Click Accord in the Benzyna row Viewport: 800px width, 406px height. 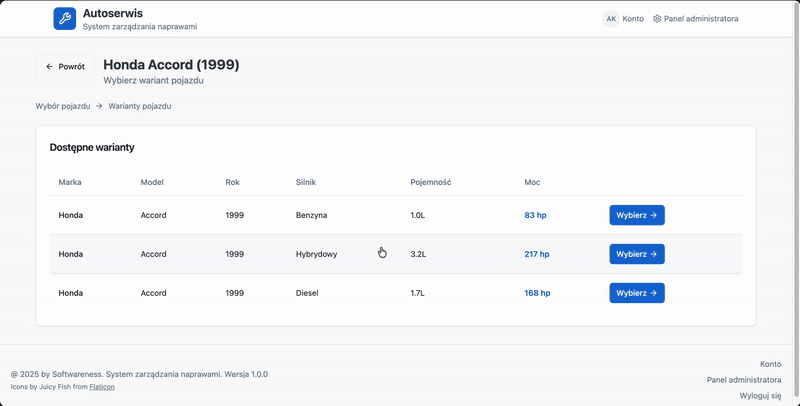(x=154, y=215)
